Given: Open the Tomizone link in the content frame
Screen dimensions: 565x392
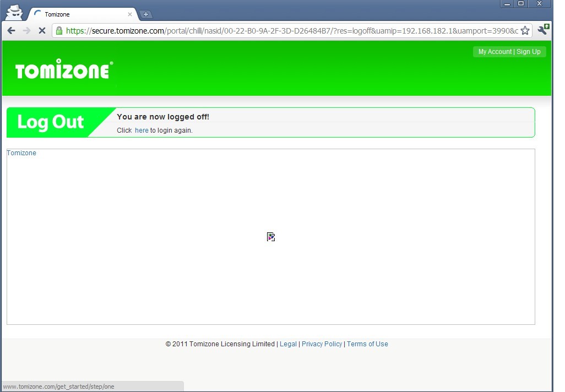Looking at the screenshot, I should (x=21, y=153).
